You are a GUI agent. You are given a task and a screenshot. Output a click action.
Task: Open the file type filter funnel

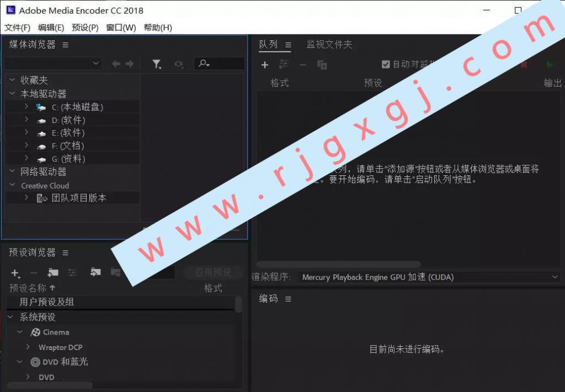click(x=157, y=64)
